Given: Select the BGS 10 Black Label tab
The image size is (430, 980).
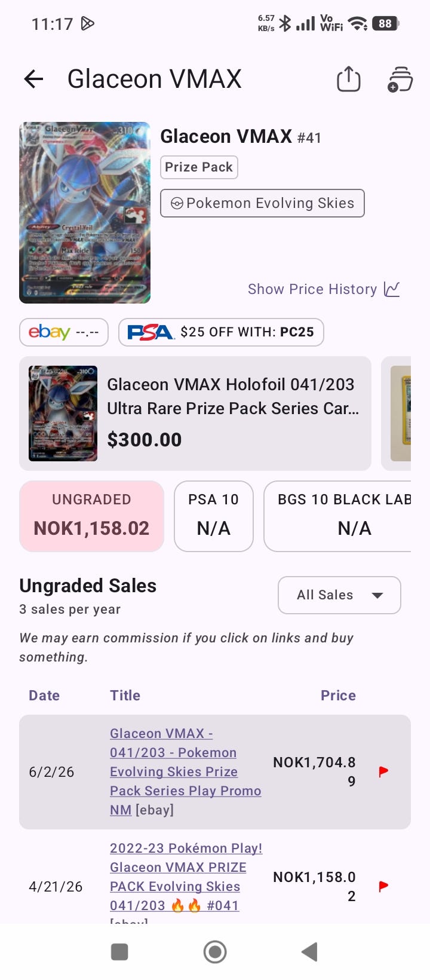Looking at the screenshot, I should (337, 516).
